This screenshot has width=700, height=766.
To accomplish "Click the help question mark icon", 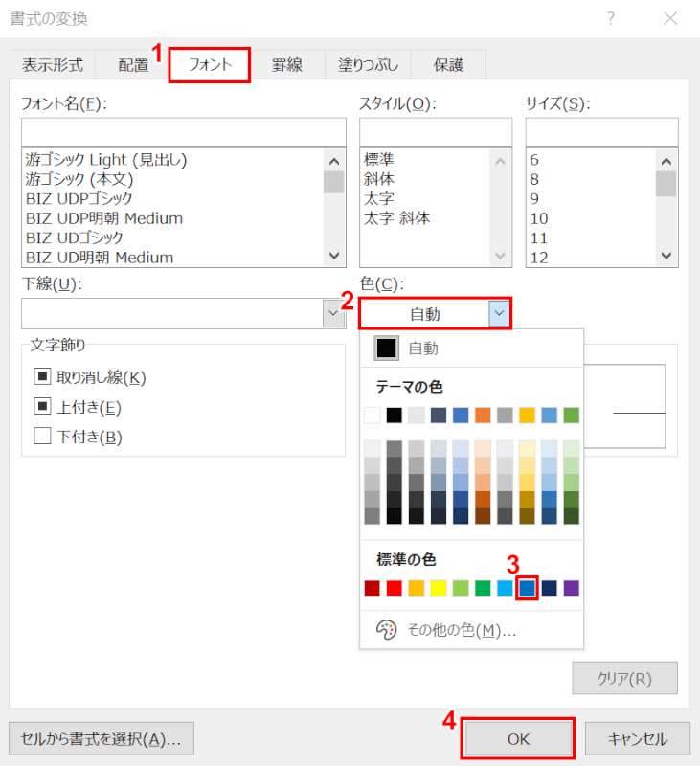I will pos(611,19).
